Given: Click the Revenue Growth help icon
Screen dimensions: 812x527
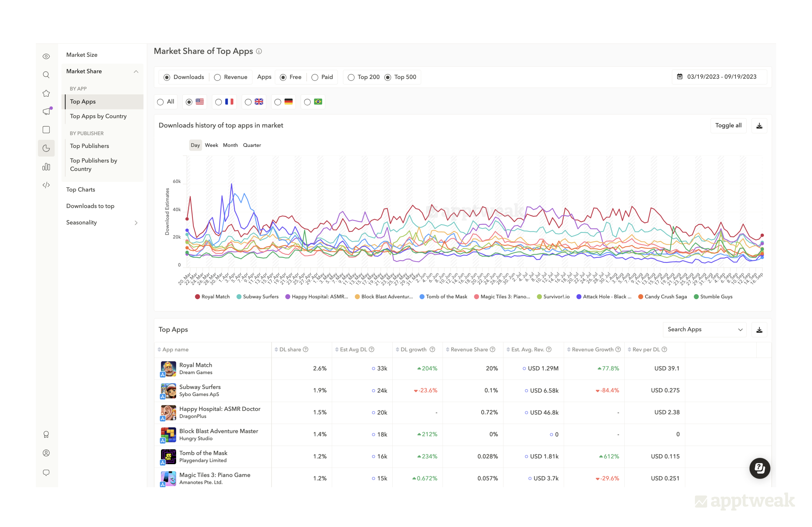Looking at the screenshot, I should point(618,349).
